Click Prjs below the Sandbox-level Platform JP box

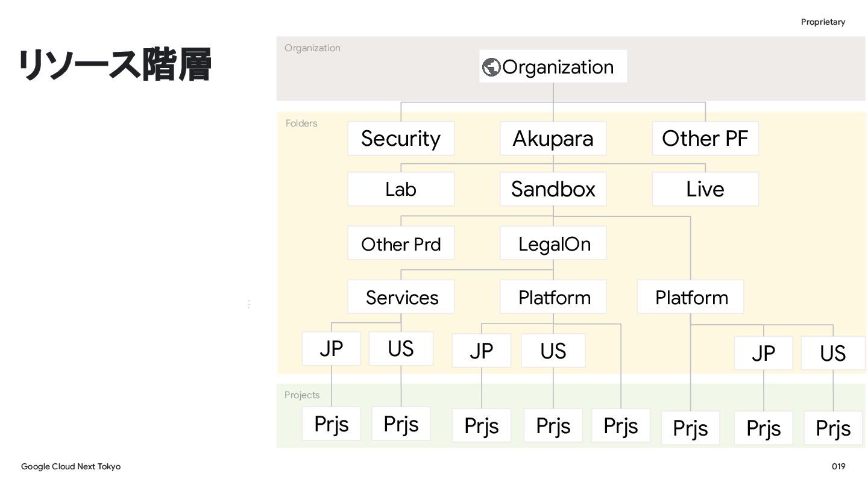point(764,428)
